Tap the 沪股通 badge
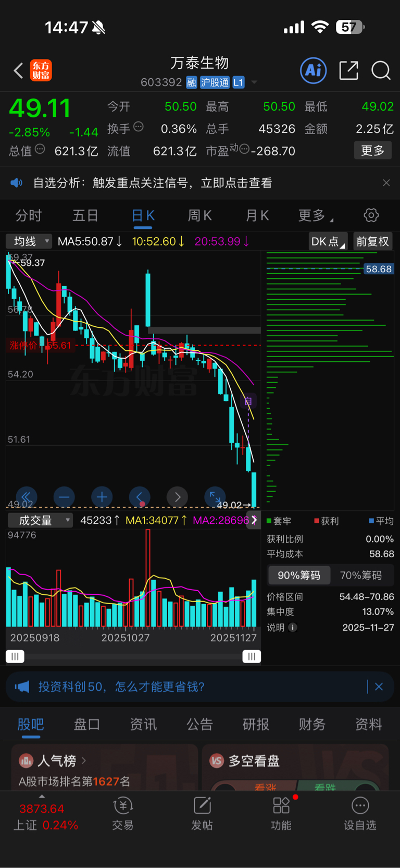This screenshot has height=868, width=400. (215, 82)
